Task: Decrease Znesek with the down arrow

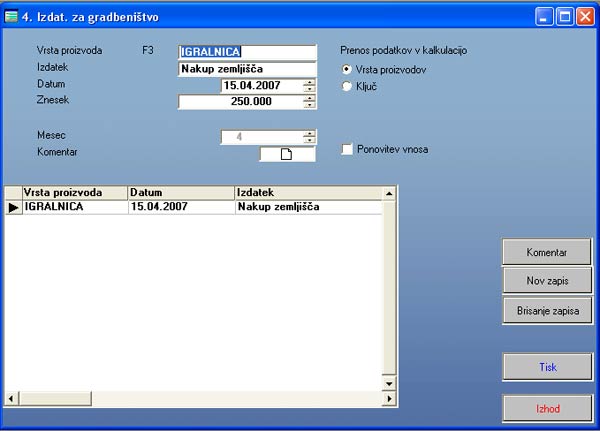Action: (309, 104)
